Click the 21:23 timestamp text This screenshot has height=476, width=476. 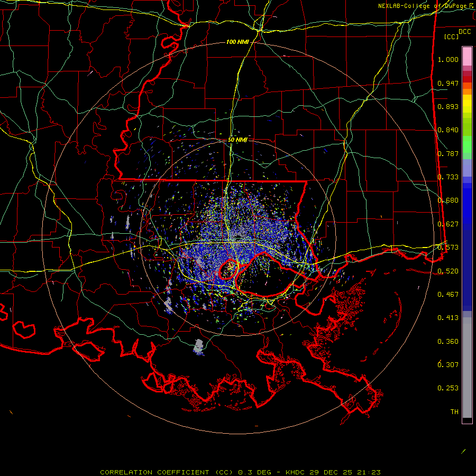pos(368,472)
